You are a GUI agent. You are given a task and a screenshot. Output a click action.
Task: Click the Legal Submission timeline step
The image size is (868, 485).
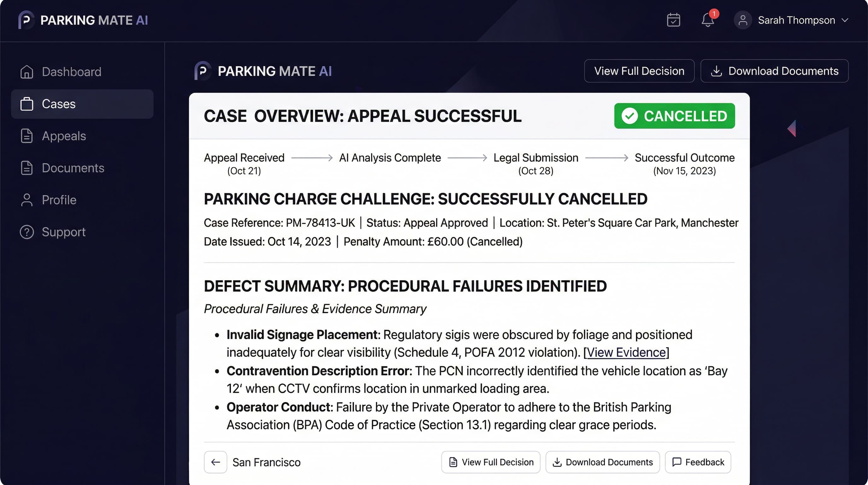pos(536,158)
